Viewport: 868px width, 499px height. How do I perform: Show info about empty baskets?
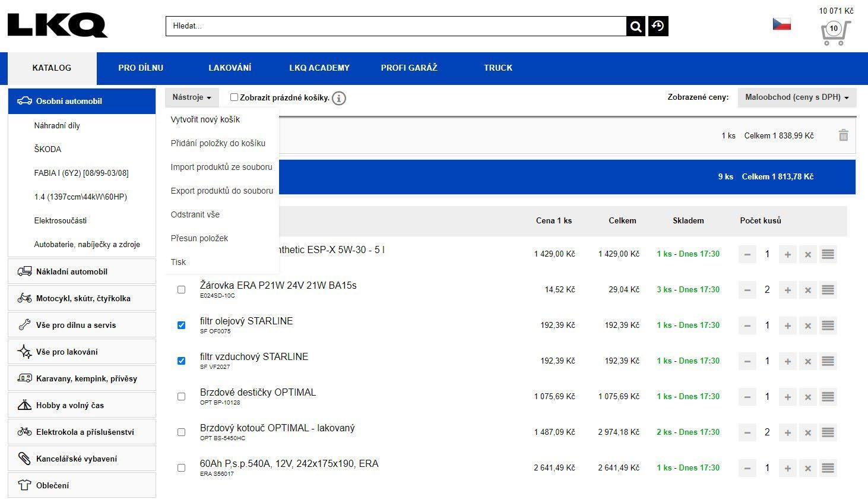(338, 98)
